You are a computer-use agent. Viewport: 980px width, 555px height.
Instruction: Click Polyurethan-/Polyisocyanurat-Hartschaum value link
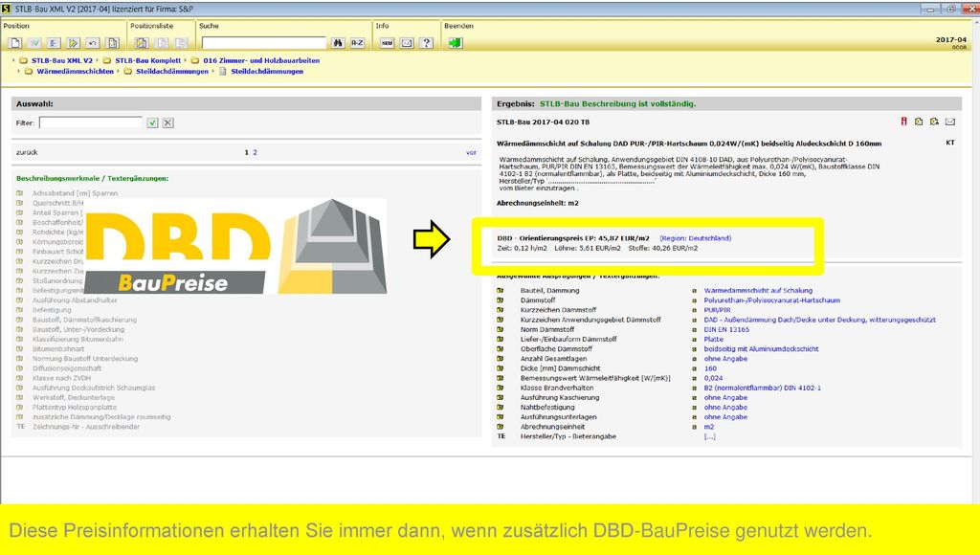coord(772,300)
